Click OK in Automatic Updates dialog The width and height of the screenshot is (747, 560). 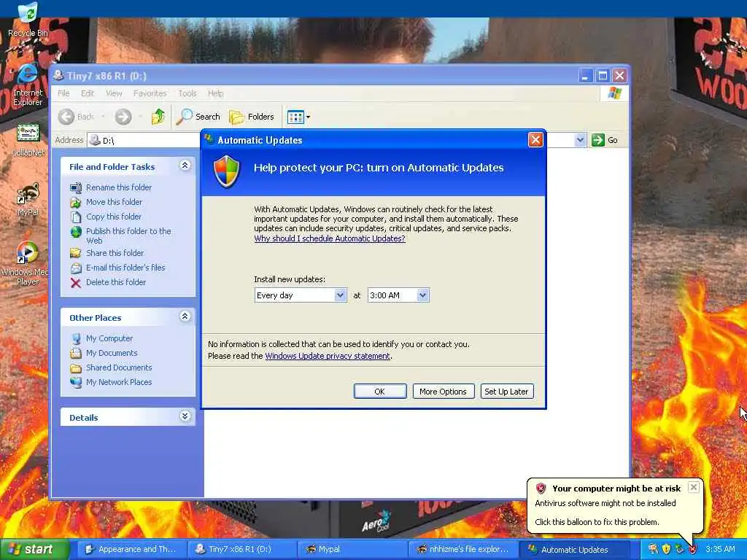(379, 392)
